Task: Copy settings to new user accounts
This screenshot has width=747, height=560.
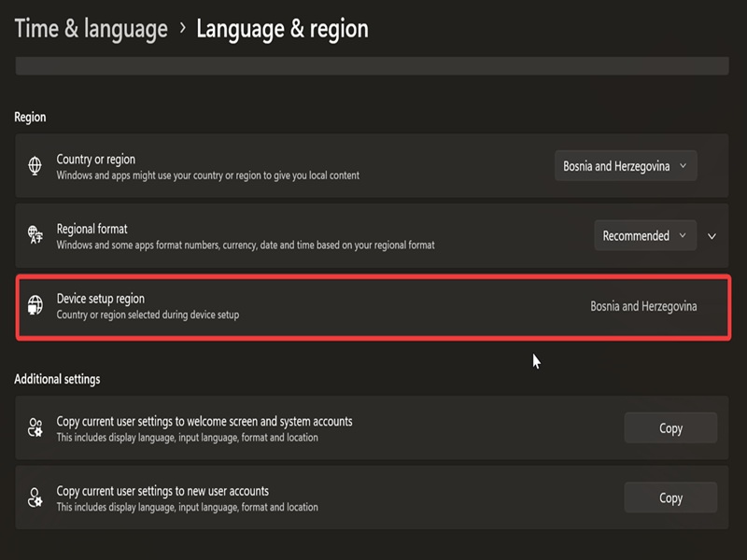Action: (x=670, y=497)
